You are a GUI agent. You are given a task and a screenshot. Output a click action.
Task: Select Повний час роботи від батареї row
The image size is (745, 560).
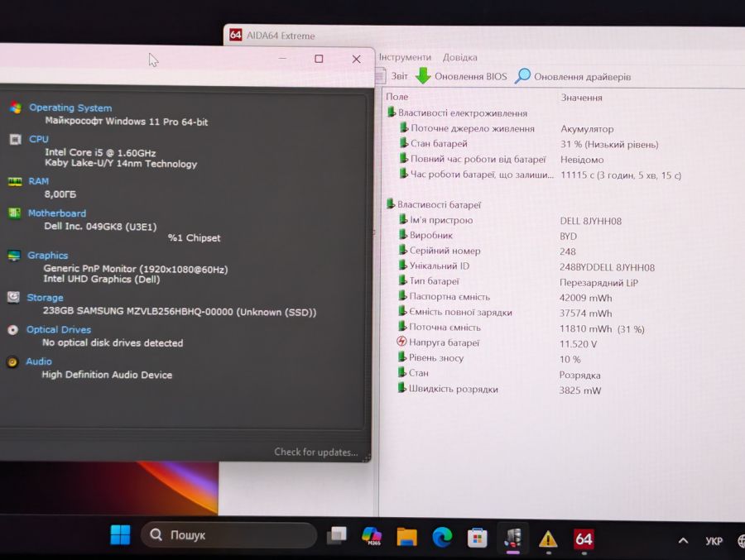click(x=472, y=159)
